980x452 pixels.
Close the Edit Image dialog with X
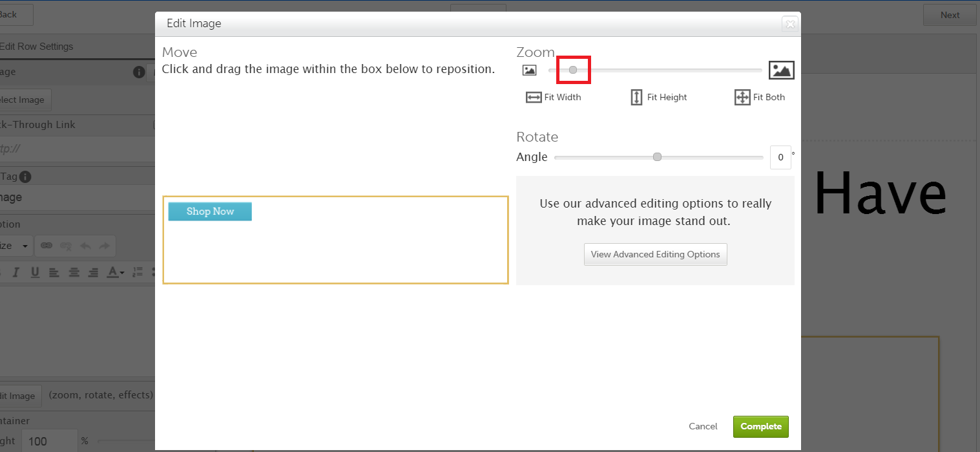pyautogui.click(x=789, y=25)
